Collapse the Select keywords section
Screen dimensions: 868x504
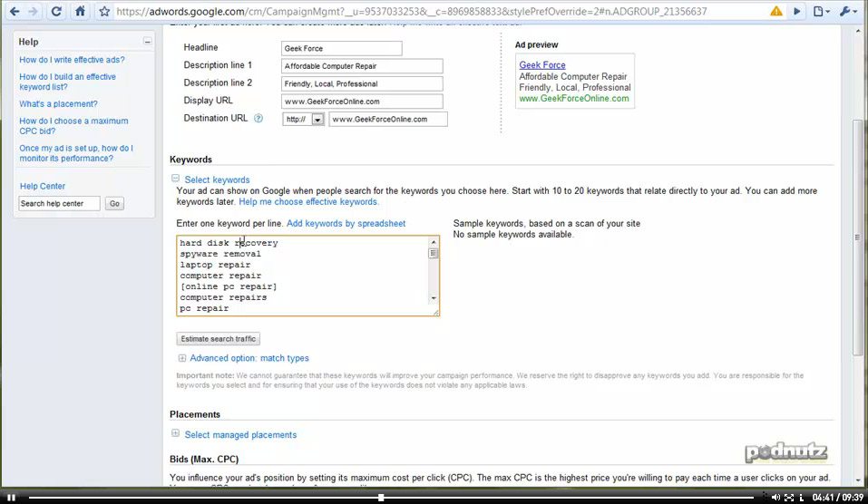point(175,179)
